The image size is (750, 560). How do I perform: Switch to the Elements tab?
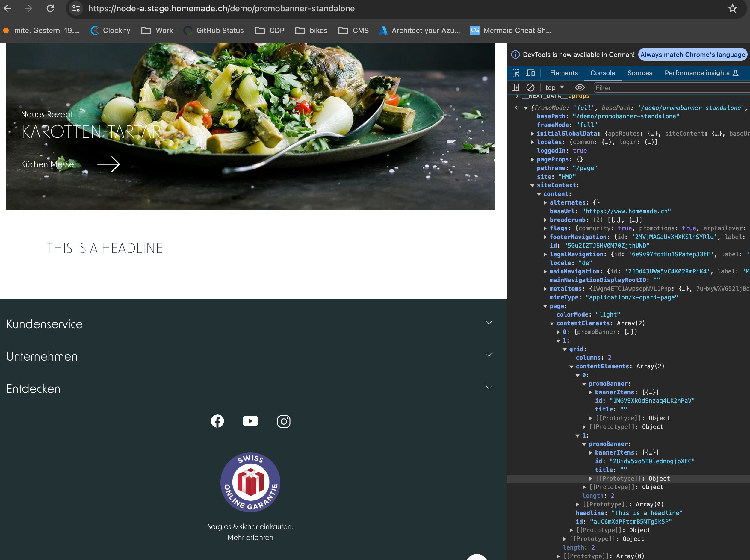click(x=563, y=73)
